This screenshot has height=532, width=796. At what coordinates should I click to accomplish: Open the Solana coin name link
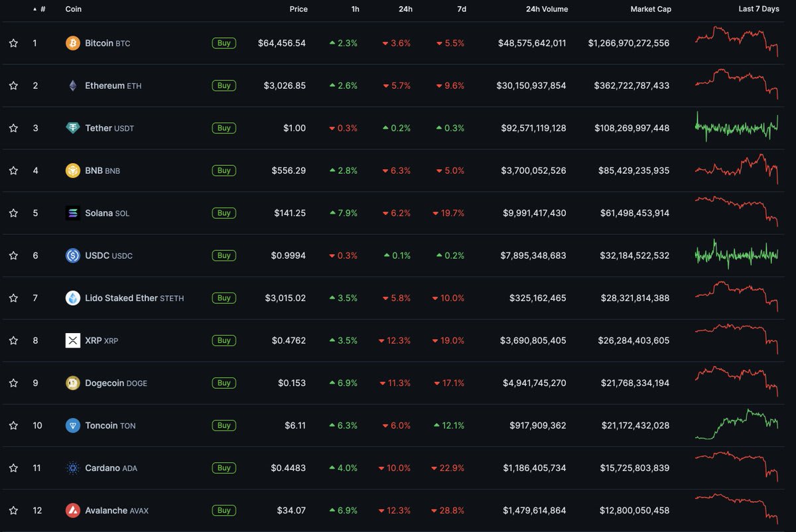(107, 213)
